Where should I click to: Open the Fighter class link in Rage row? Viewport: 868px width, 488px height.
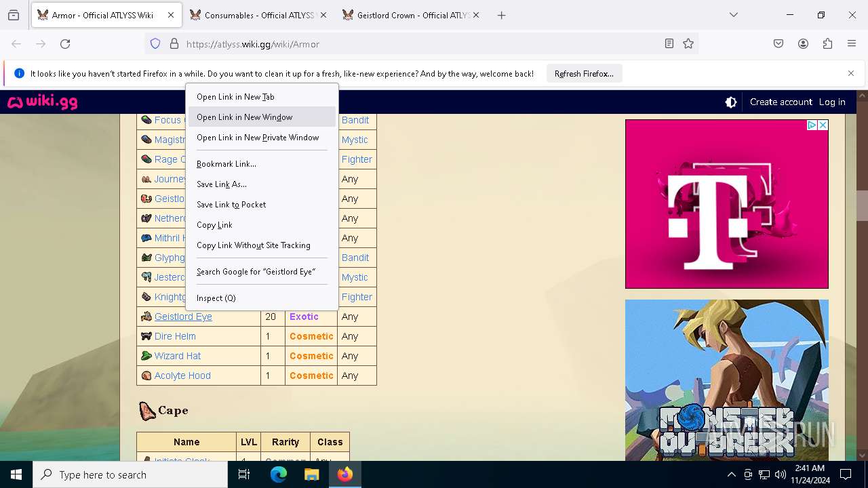tap(357, 159)
